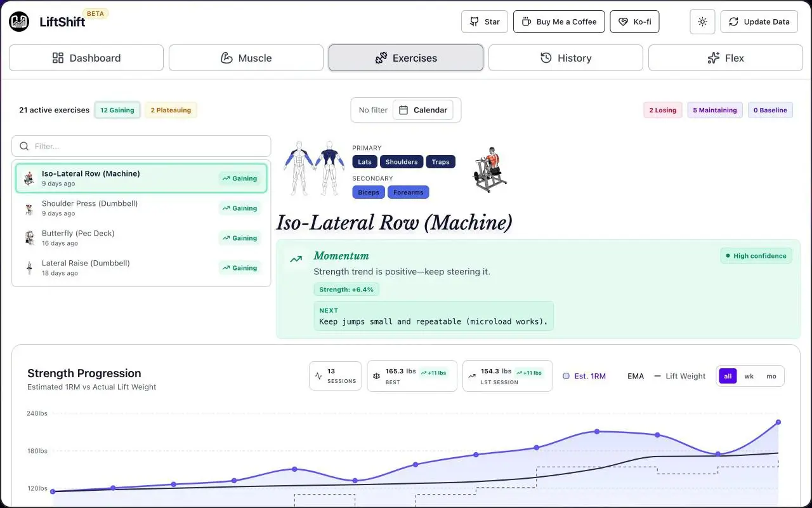This screenshot has width=812, height=508.
Task: Toggle Lift Weight chart series
Action: [x=679, y=376]
